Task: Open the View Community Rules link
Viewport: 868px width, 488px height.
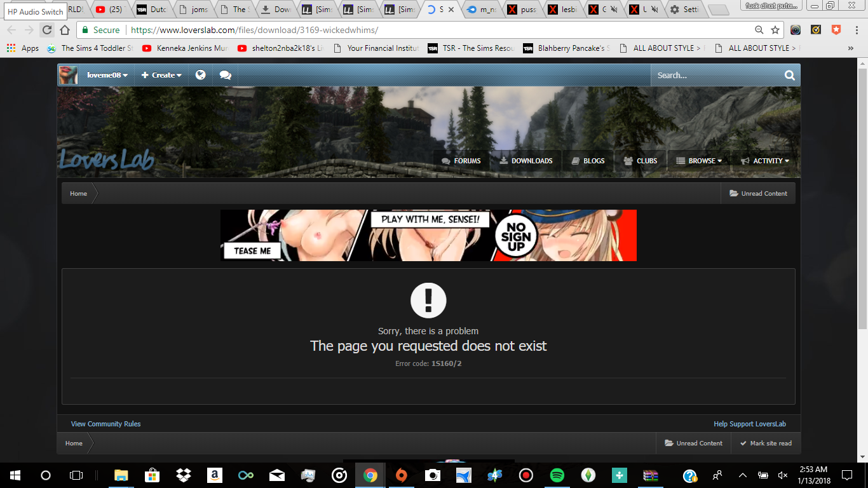Action: point(105,424)
